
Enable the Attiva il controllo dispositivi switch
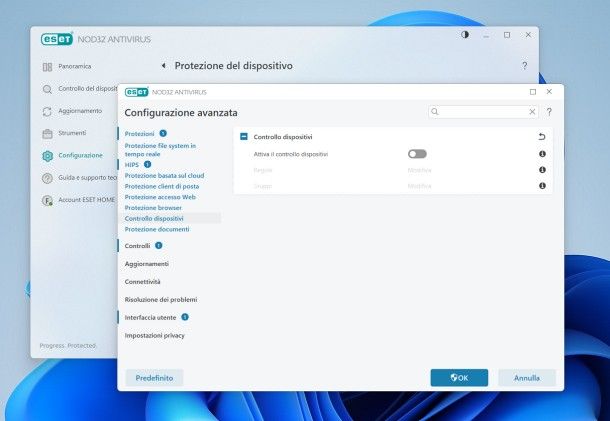[417, 154]
